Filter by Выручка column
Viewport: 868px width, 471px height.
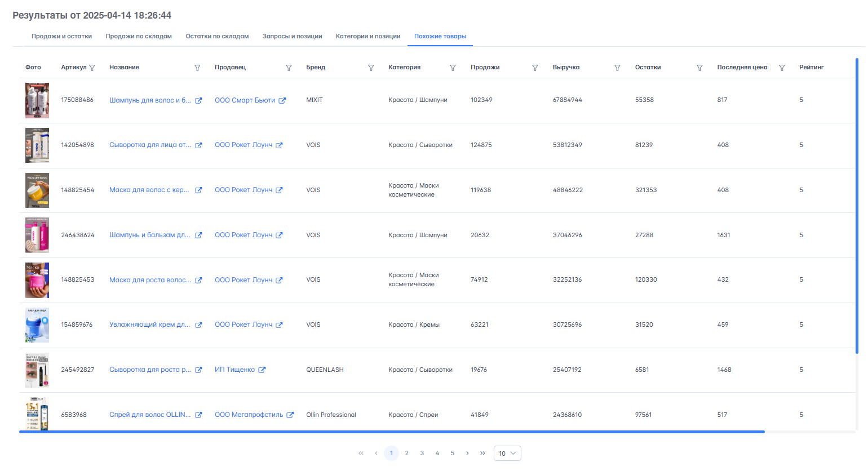pyautogui.click(x=617, y=68)
